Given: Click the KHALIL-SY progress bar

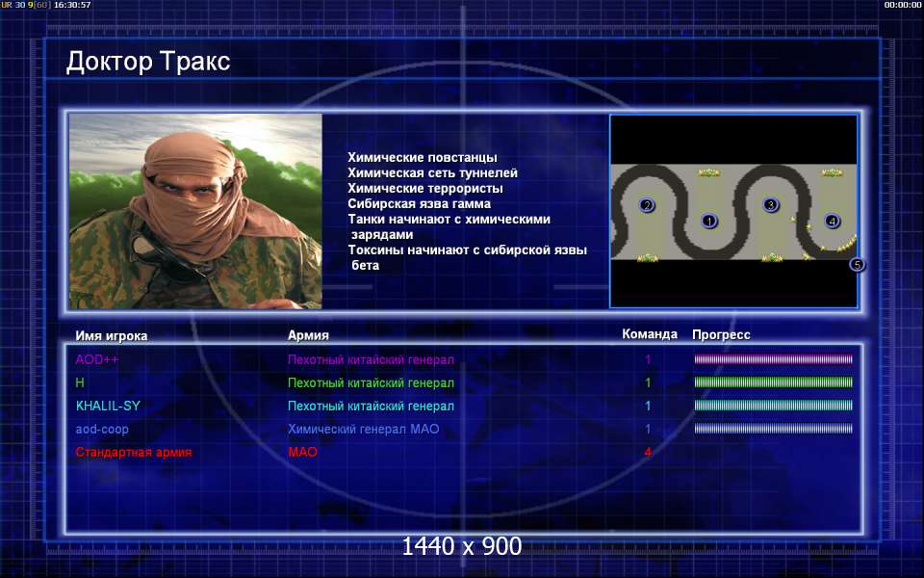Looking at the screenshot, I should click(x=773, y=406).
